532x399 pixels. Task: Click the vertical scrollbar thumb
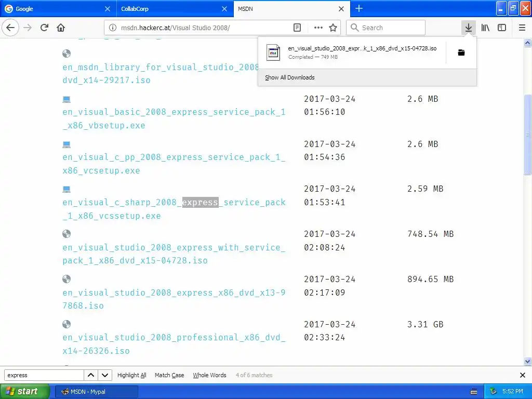click(527, 135)
